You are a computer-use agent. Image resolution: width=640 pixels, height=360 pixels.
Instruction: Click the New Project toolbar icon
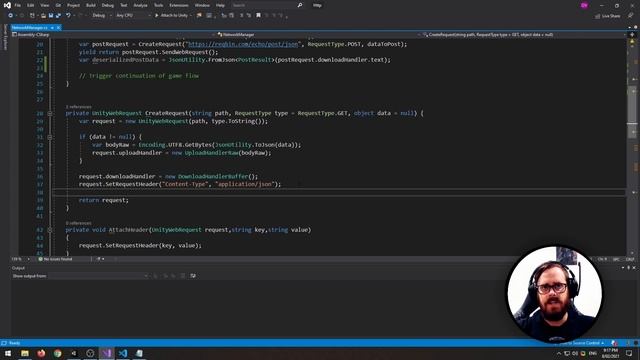pos(32,16)
